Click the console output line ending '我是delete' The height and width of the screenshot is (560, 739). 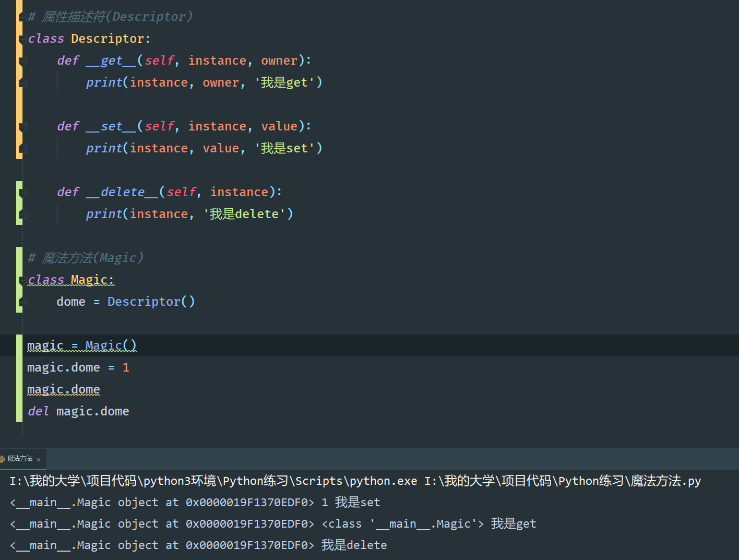click(x=198, y=545)
